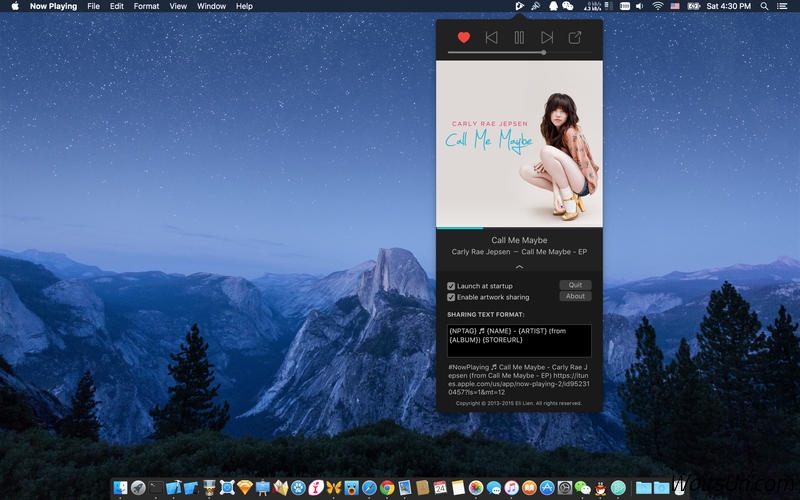This screenshot has width=800, height=500.
Task: Click the Now Playing menu bar icon
Action: coord(519,6)
